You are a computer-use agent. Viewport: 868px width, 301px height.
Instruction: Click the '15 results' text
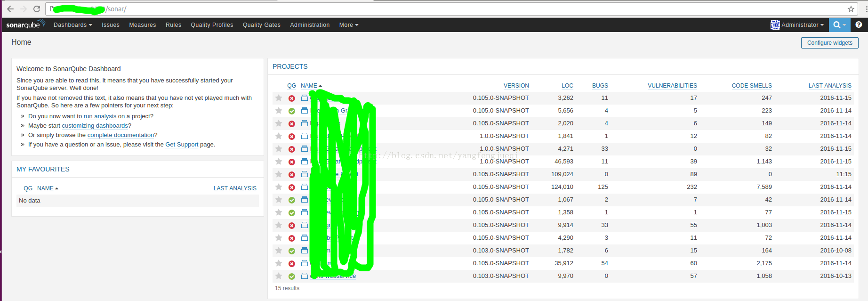287,288
